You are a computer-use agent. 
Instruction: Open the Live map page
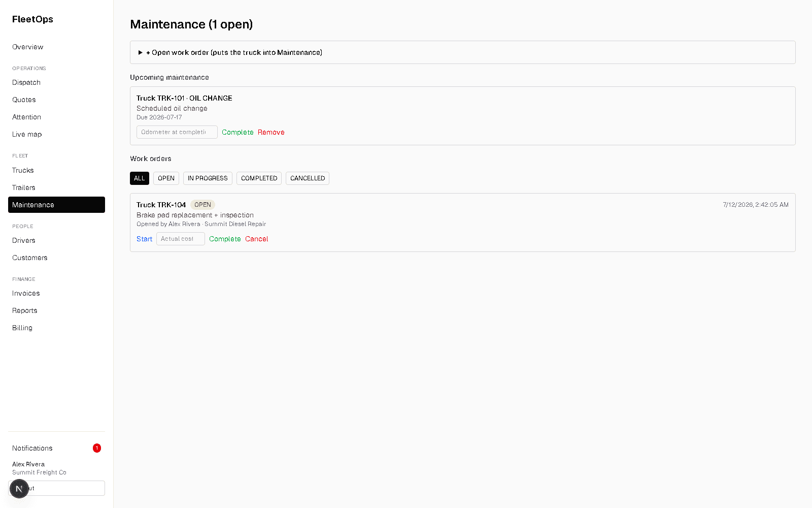pos(56,134)
